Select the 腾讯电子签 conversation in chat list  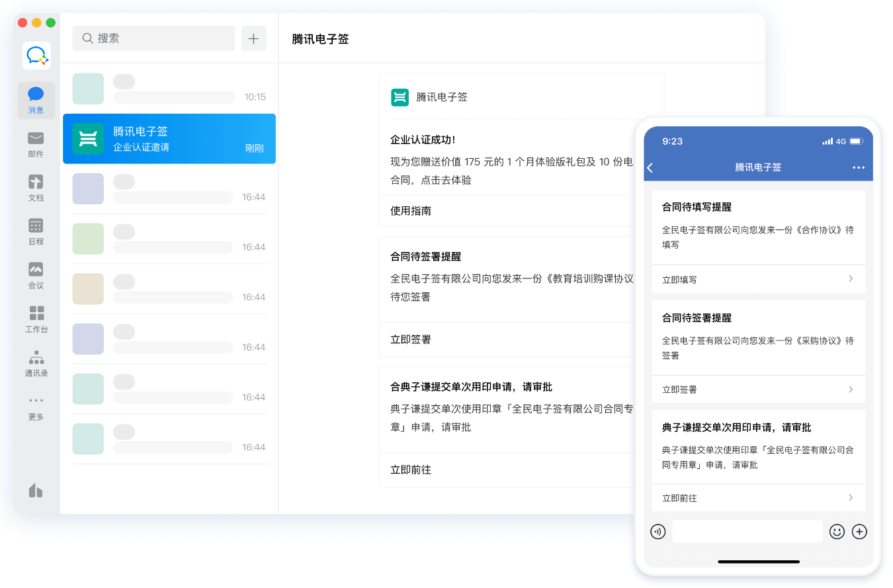pyautogui.click(x=169, y=139)
